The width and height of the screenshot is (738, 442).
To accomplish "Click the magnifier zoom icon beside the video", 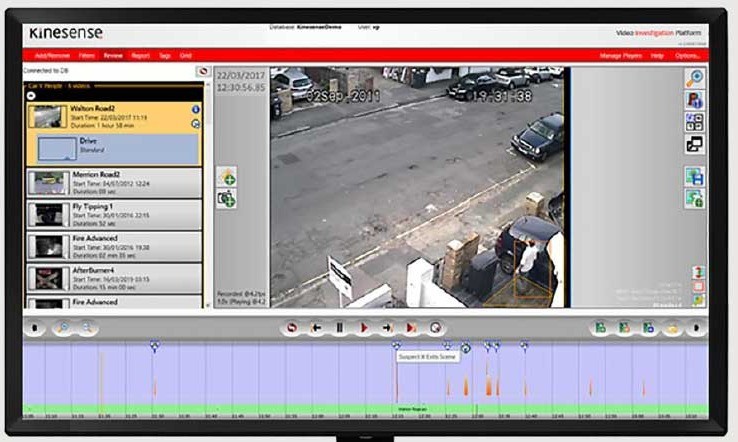I will click(x=695, y=78).
